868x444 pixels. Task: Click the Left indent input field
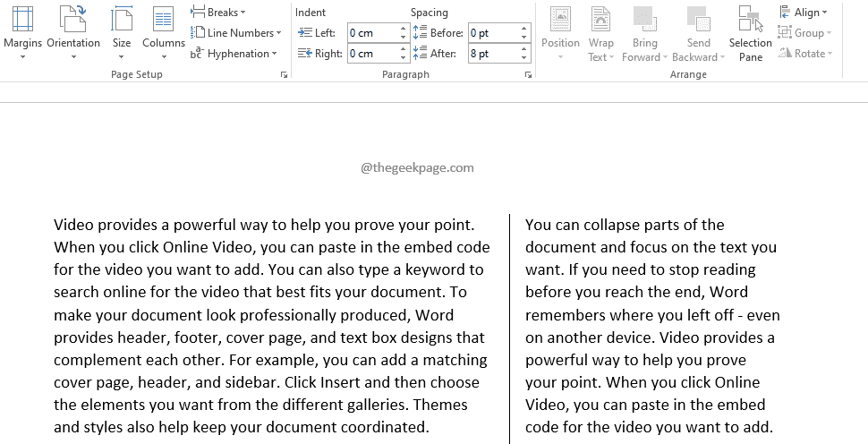(x=372, y=33)
